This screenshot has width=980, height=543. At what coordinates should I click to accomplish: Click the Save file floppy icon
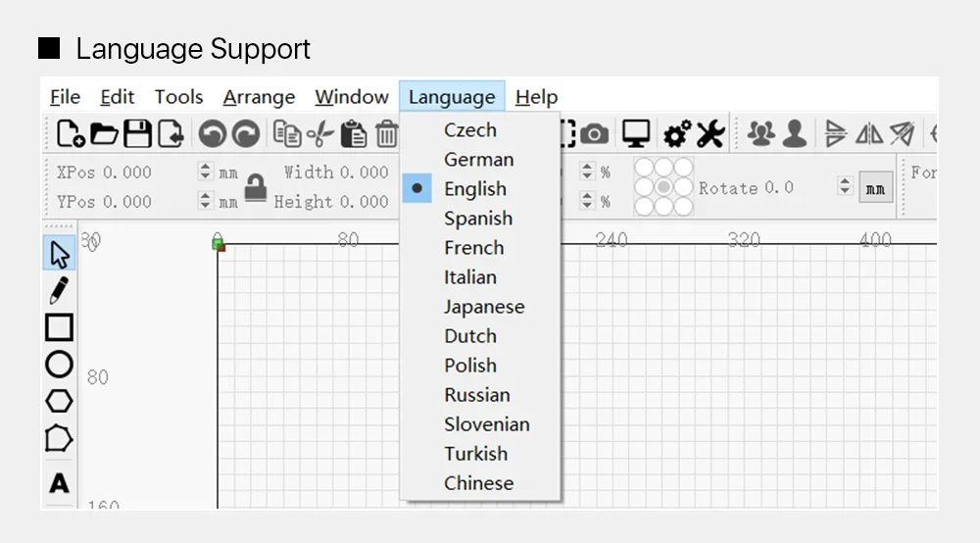[136, 133]
